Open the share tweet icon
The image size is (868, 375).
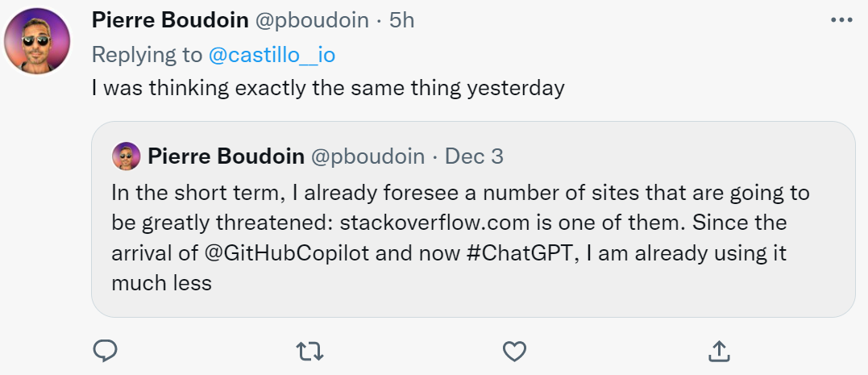tap(719, 351)
